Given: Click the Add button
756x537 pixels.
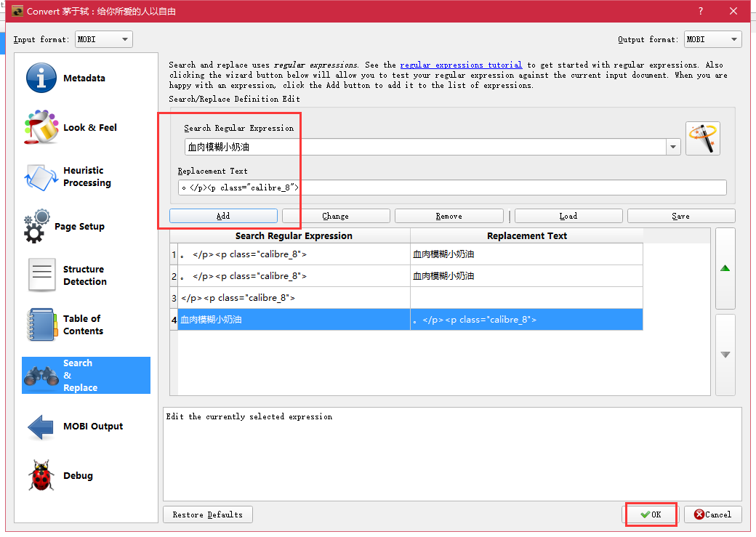Looking at the screenshot, I should pyautogui.click(x=223, y=216).
